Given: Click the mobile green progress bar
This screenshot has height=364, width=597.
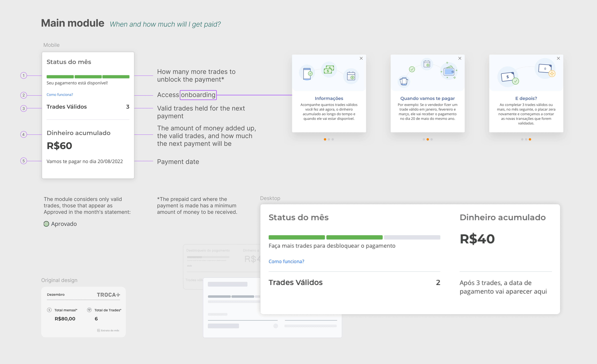Looking at the screenshot, I should tap(88, 77).
